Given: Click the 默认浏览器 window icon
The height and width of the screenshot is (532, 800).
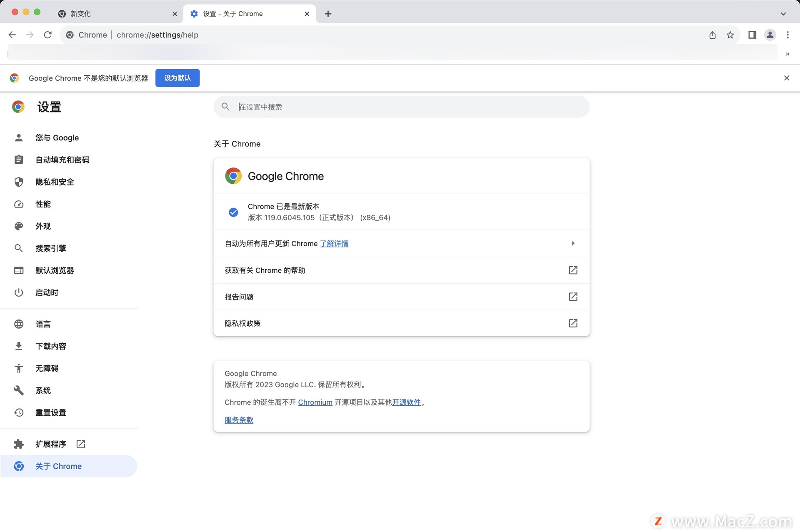Looking at the screenshot, I should pyautogui.click(x=19, y=270).
